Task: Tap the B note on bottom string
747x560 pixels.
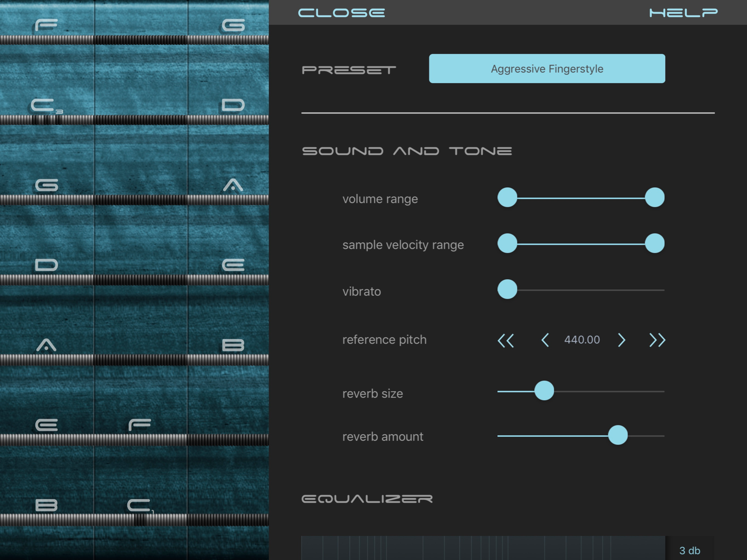Action: pyautogui.click(x=46, y=505)
